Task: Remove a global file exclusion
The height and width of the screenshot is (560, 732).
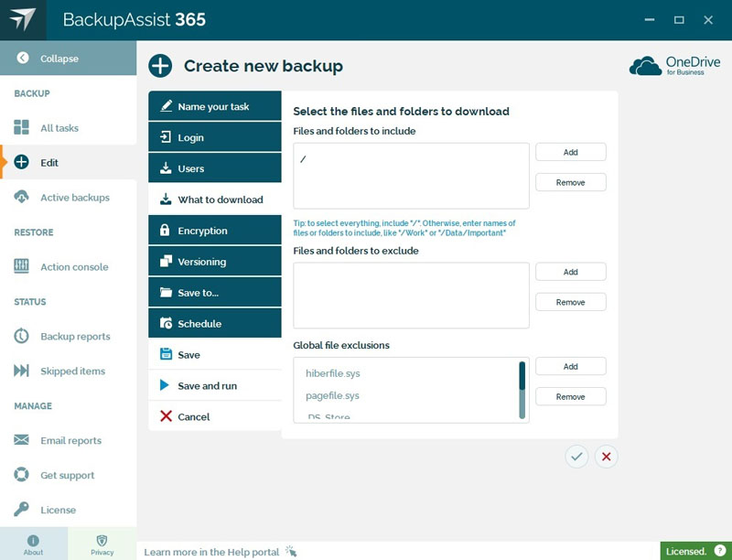Action: (x=570, y=397)
